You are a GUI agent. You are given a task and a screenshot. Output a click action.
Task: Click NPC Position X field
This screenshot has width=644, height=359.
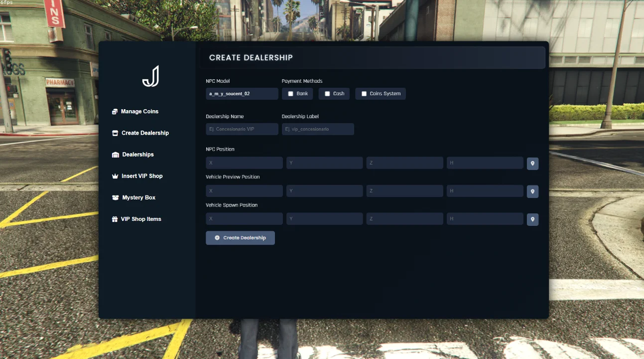click(244, 163)
